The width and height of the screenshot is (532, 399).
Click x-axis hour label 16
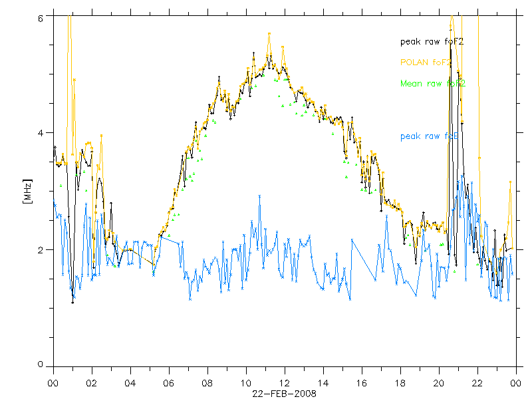(x=362, y=384)
